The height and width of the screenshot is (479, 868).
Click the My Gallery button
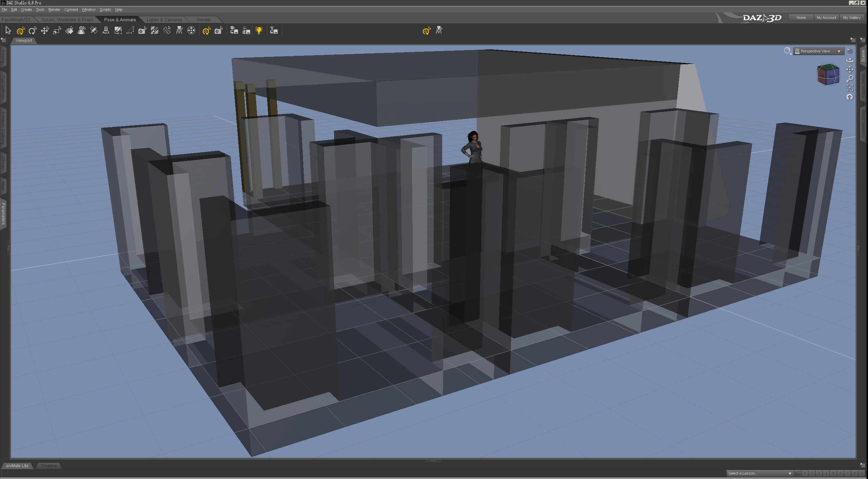click(852, 18)
